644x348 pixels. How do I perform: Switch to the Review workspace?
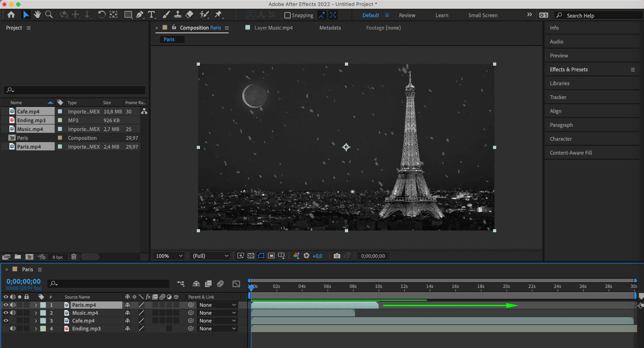(407, 15)
